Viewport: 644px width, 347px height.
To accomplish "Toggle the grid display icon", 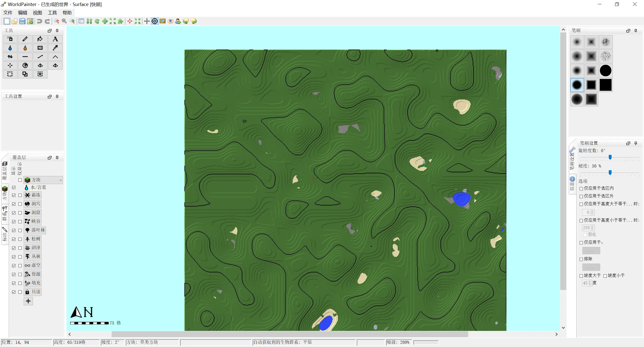I will tap(147, 21).
